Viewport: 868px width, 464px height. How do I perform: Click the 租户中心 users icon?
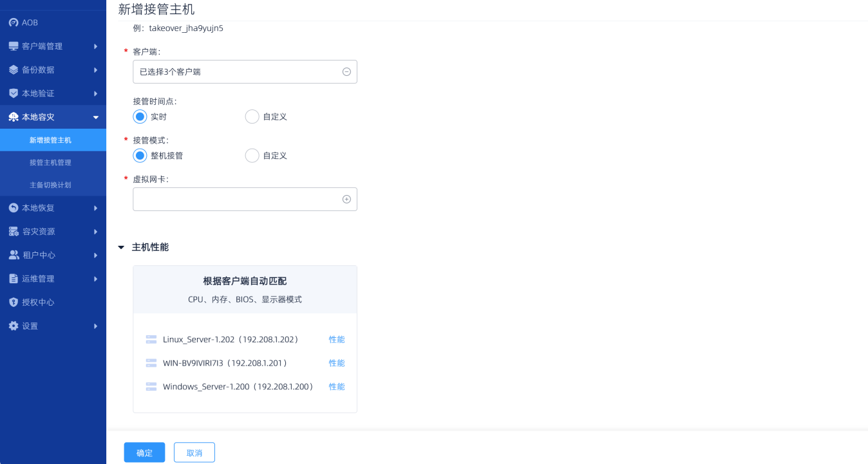point(14,255)
